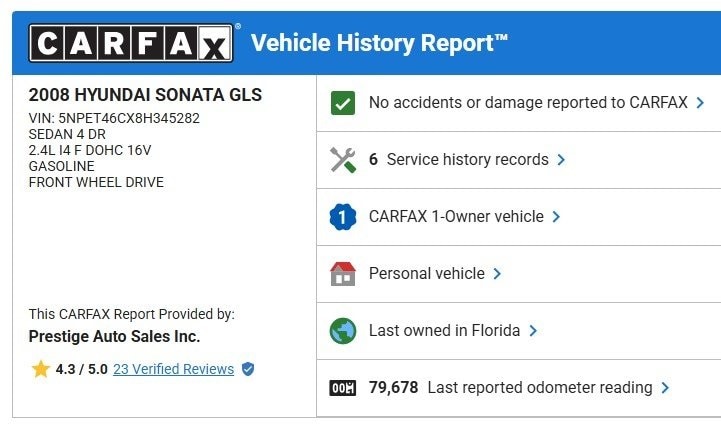This screenshot has width=721, height=438.
Task: Expand the no accidents reported chevron
Action: pos(700,103)
